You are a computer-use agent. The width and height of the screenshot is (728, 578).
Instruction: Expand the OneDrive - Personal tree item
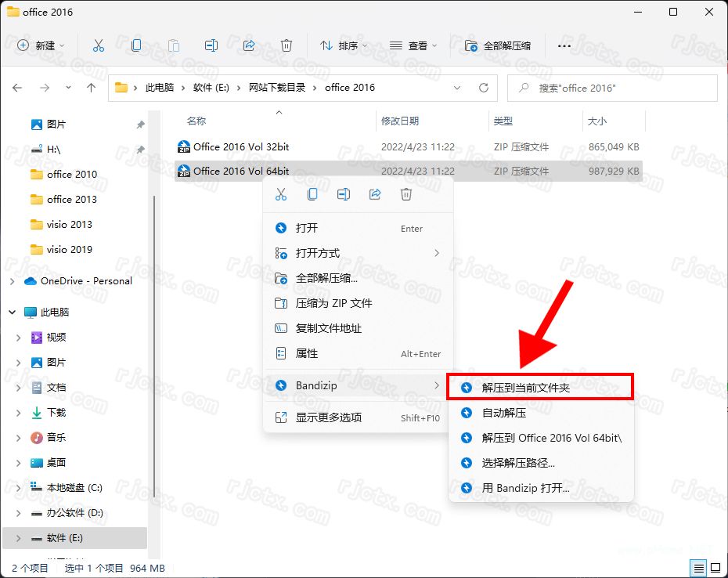pyautogui.click(x=11, y=280)
